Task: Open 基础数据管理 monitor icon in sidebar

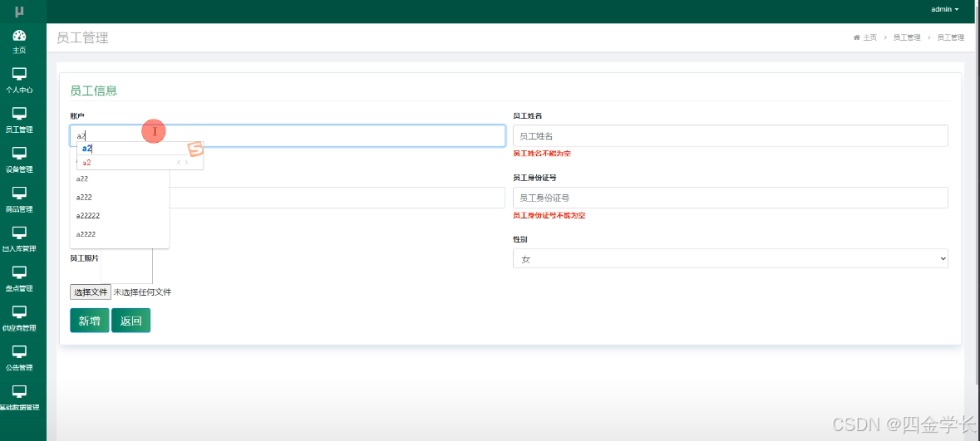Action: tap(19, 392)
